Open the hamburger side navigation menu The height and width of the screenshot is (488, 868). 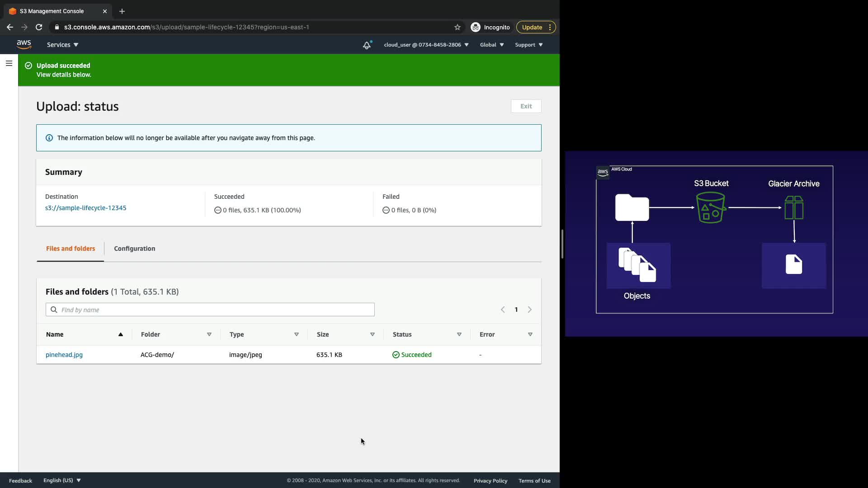[9, 63]
